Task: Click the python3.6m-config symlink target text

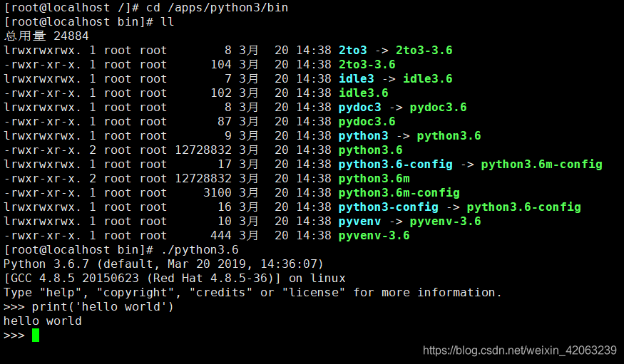Action: pos(541,165)
